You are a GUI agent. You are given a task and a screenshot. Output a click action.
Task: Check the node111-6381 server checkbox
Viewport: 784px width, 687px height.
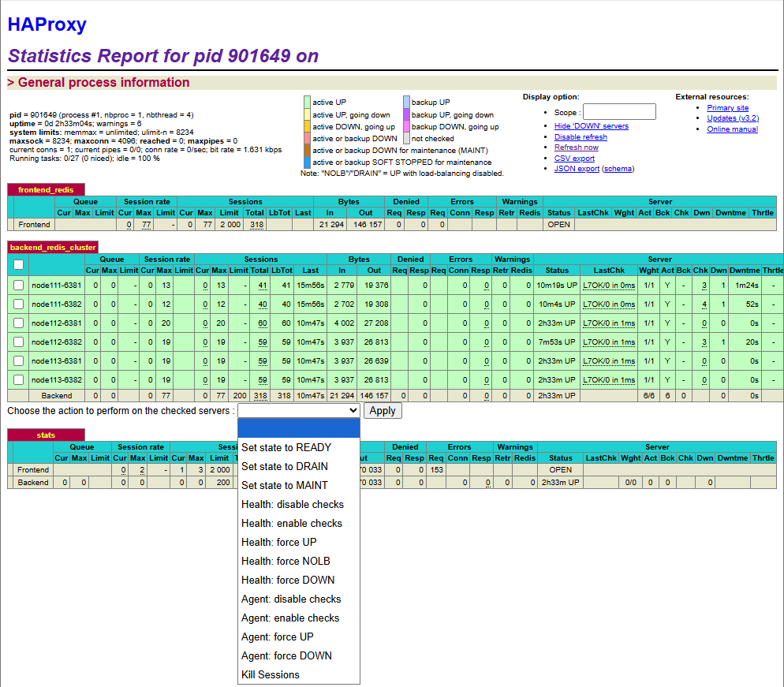(18, 285)
